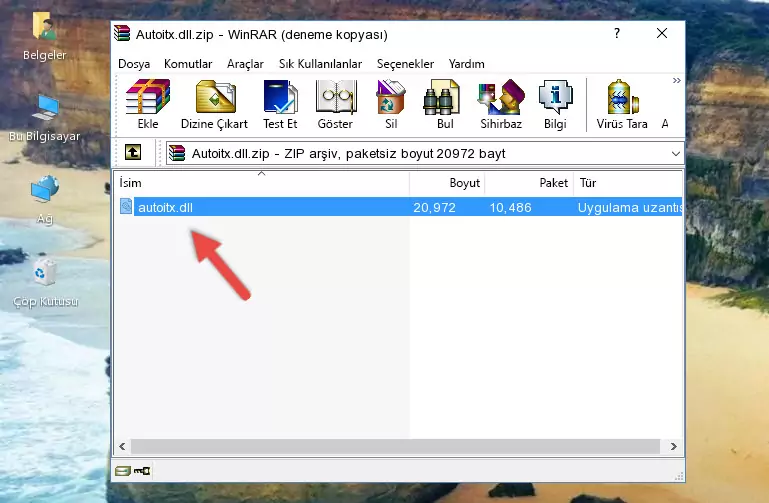Open the Dosya menu
Screen dimensions: 769x503
click(x=134, y=64)
